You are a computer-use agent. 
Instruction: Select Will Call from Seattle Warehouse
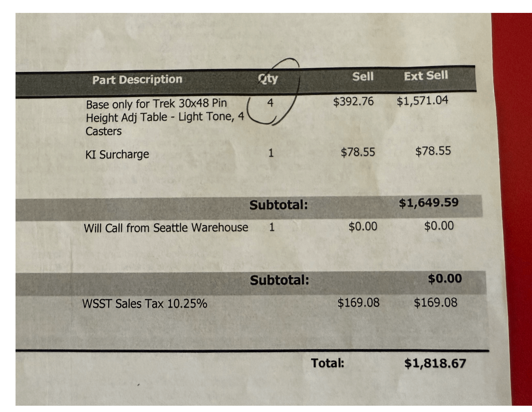tap(166, 228)
